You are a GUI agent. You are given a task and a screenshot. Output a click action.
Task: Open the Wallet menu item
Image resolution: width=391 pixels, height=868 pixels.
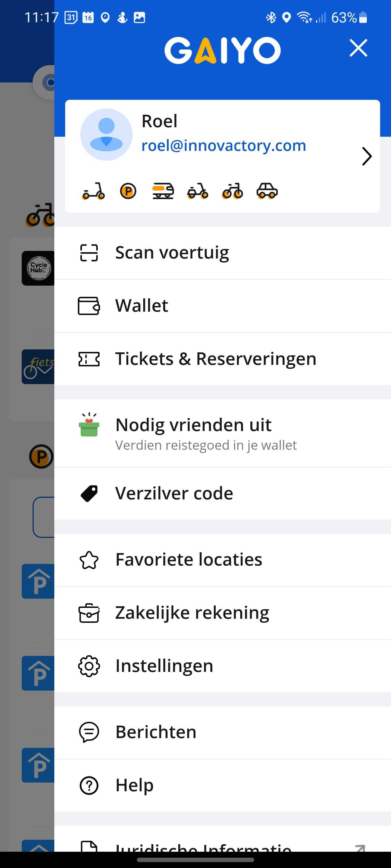pyautogui.click(x=223, y=306)
